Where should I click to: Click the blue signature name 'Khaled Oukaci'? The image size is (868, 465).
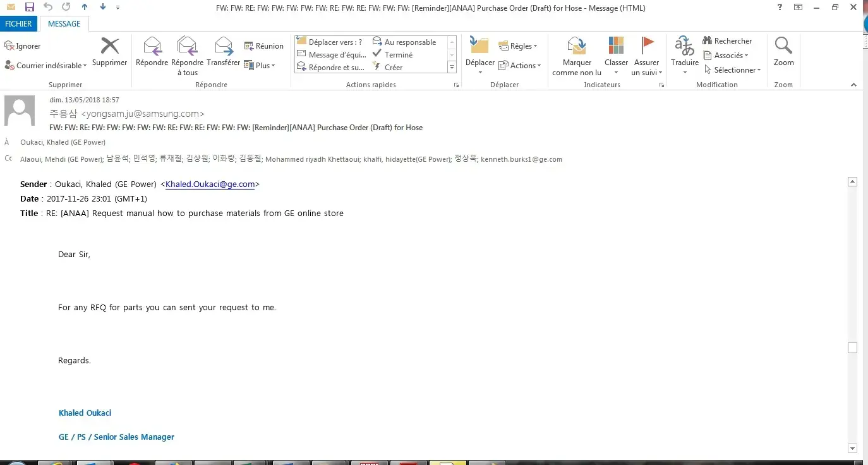85,413
